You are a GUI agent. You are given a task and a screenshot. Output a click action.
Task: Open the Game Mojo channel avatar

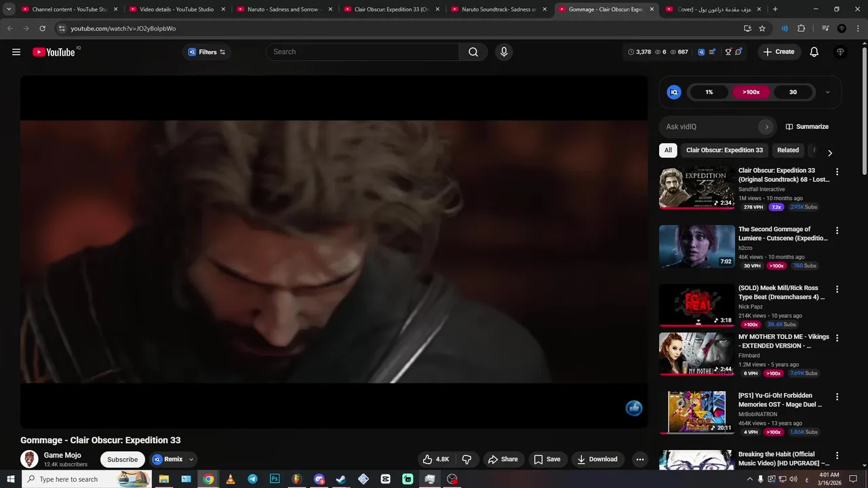[29, 460]
